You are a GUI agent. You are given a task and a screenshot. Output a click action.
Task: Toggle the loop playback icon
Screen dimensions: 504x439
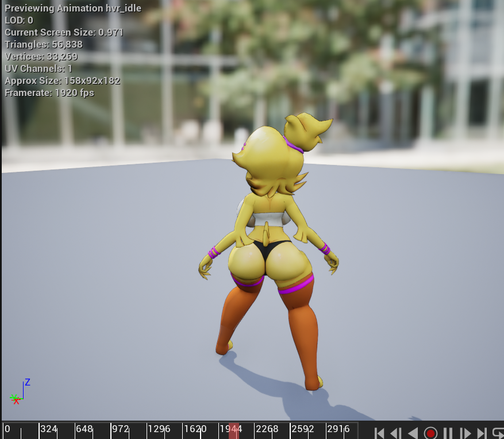tap(498, 433)
